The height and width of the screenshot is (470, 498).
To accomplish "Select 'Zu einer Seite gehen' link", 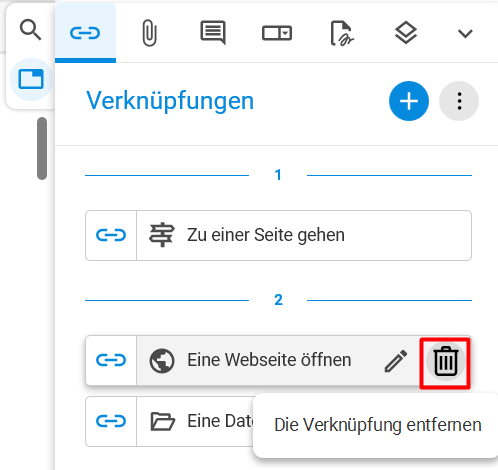I will tap(278, 235).
